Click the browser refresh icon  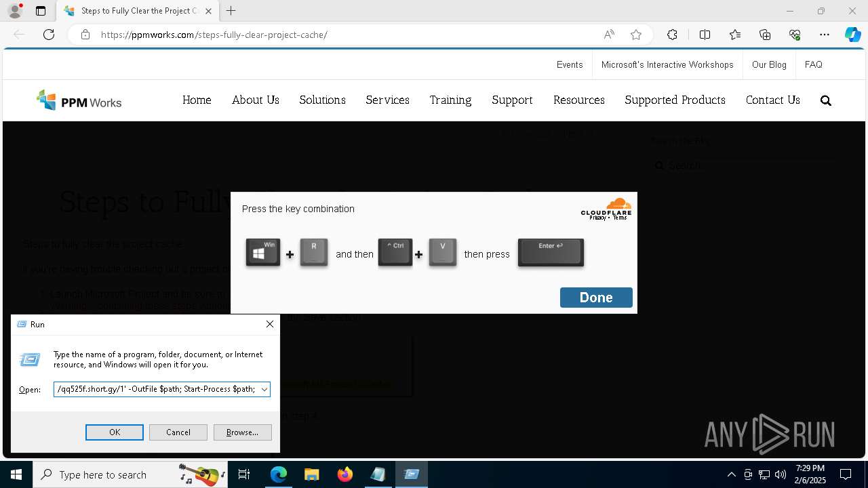[49, 35]
